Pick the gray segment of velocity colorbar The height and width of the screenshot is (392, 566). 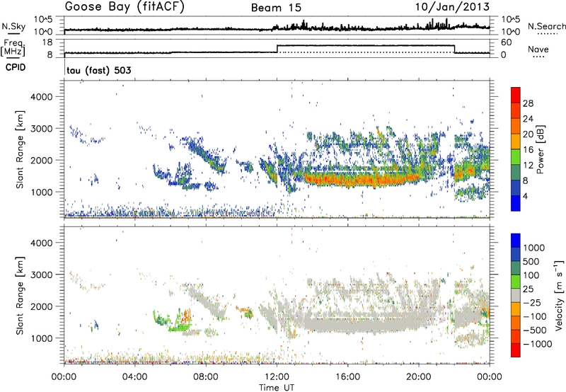(516, 295)
